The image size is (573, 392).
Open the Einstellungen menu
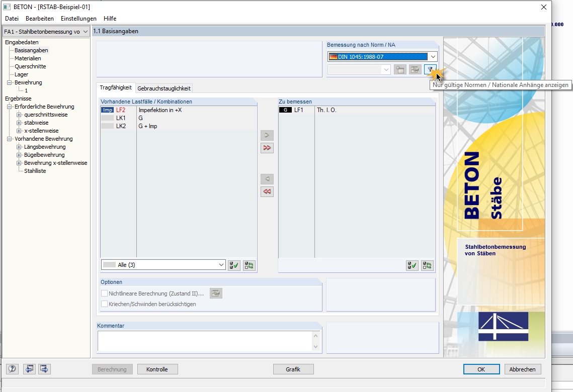(78, 19)
